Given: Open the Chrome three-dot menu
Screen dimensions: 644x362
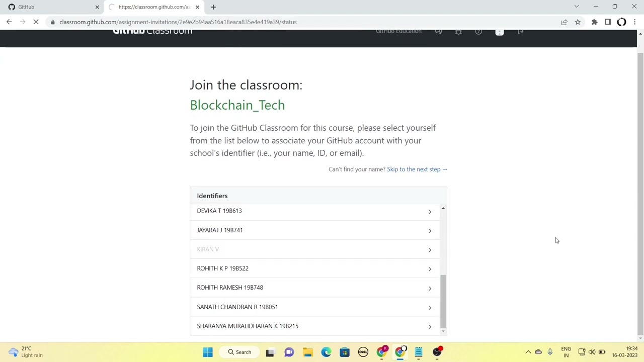Looking at the screenshot, I should click(635, 22).
